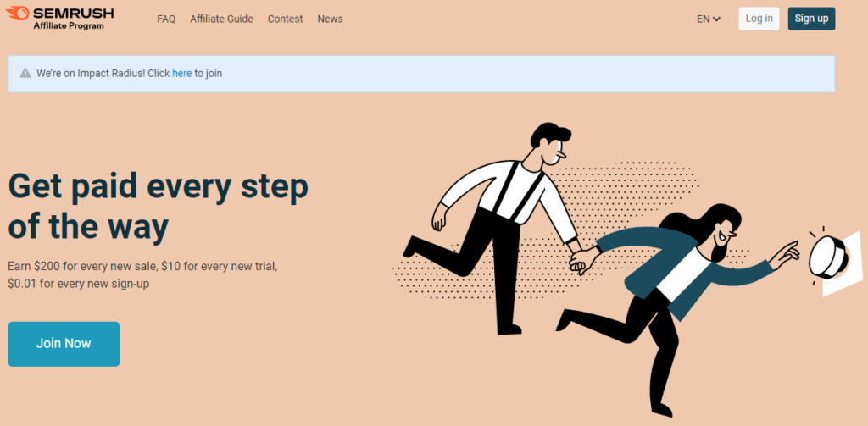Image resolution: width=868 pixels, height=426 pixels.
Task: Open the EN language dropdown
Action: [709, 19]
